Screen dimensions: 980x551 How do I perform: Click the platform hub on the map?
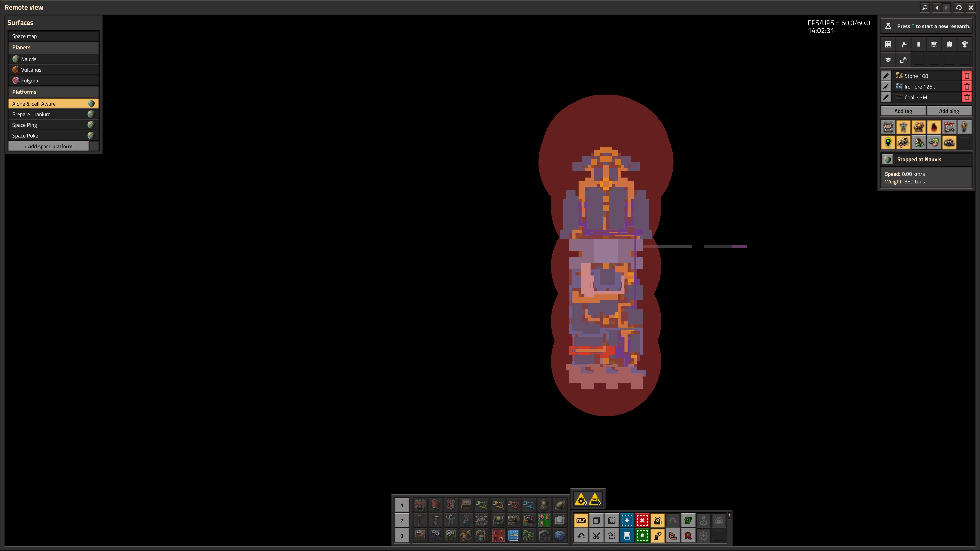pos(606,251)
